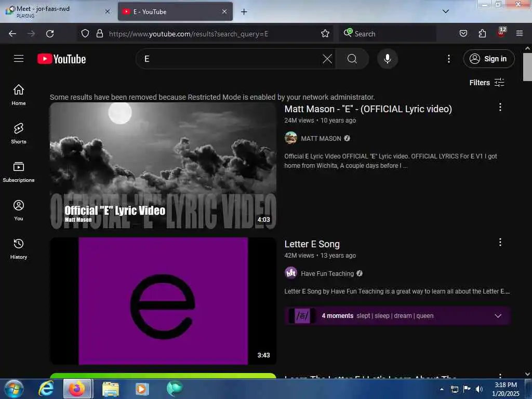Screen dimensions: 532x399
Task: Bookmark this page with the star
Action: pos(325,33)
